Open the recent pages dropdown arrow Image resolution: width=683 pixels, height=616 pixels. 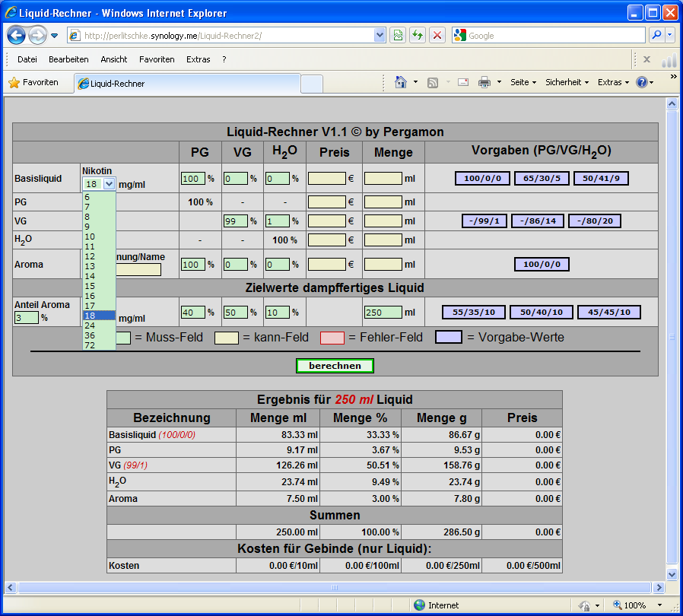coord(55,36)
